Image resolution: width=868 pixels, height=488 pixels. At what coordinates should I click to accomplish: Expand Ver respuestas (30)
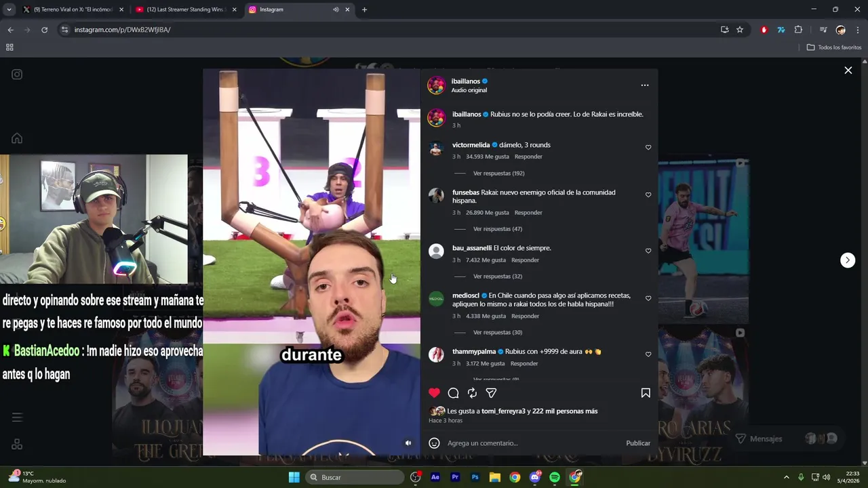(x=497, y=333)
